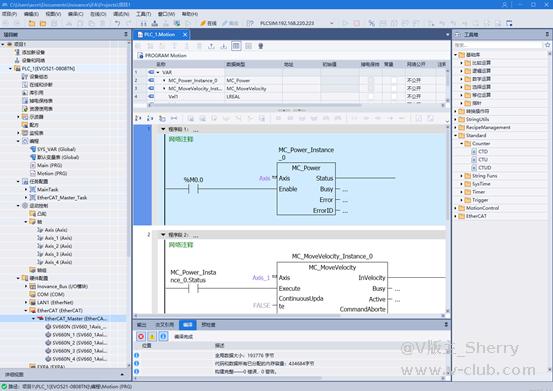Collapse network 2 ladder section
Image resolution: width=553 pixels, height=391 pixels.
tap(163, 234)
